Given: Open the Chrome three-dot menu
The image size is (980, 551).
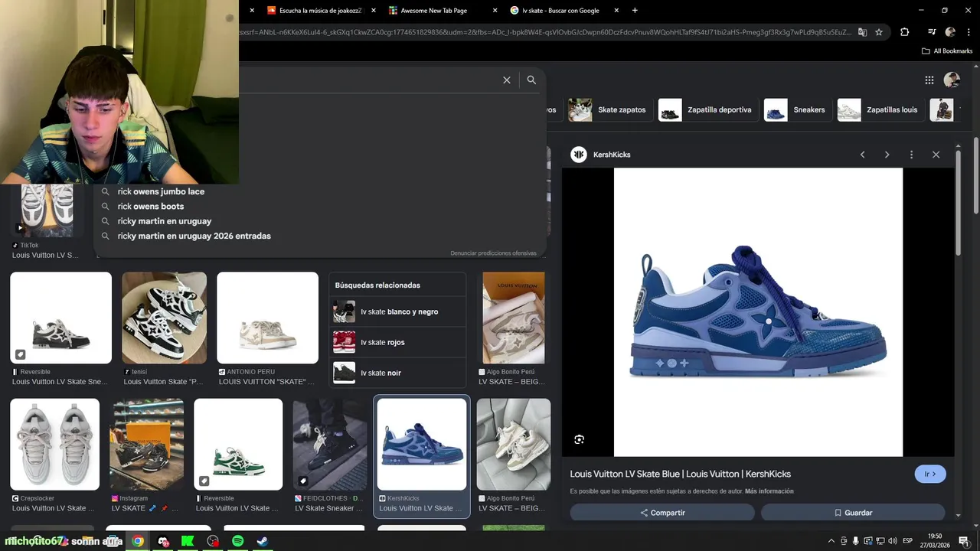Looking at the screenshot, I should (968, 32).
